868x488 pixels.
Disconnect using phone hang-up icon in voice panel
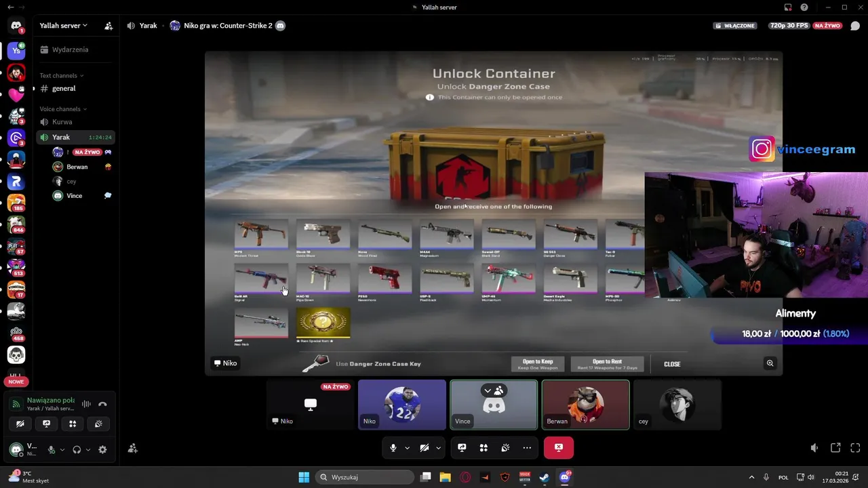(102, 404)
